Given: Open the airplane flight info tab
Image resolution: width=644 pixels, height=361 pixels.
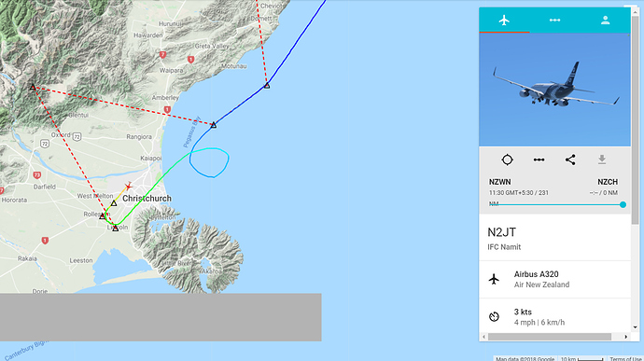Looking at the screenshot, I should point(504,21).
